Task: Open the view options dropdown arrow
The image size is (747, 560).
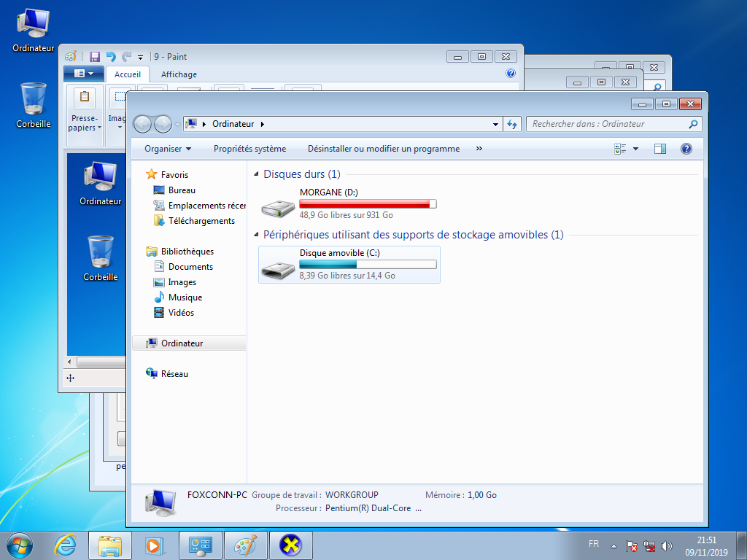Action: coord(635,149)
